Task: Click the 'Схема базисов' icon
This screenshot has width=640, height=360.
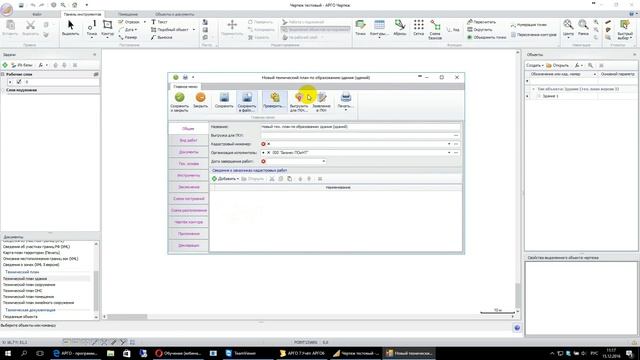Action: (x=435, y=25)
